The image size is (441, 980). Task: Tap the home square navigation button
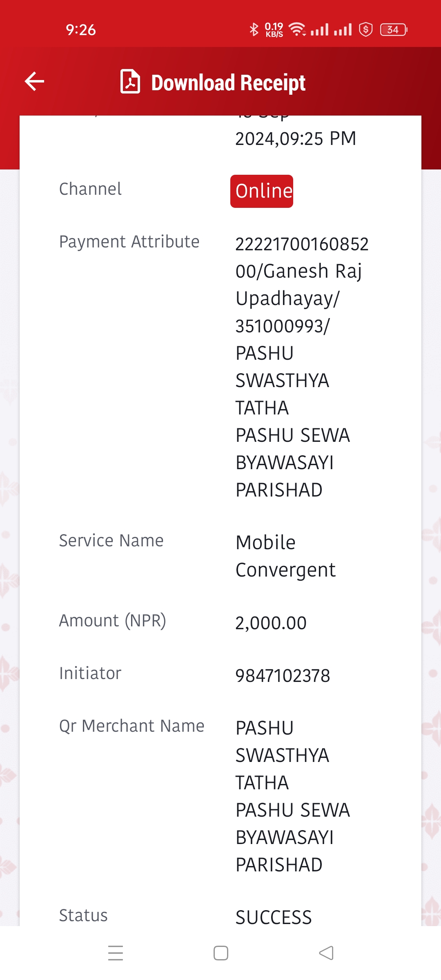point(221,953)
